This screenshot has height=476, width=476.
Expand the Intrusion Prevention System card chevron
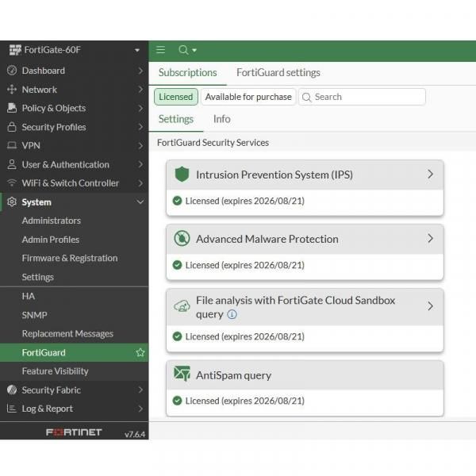tap(430, 175)
